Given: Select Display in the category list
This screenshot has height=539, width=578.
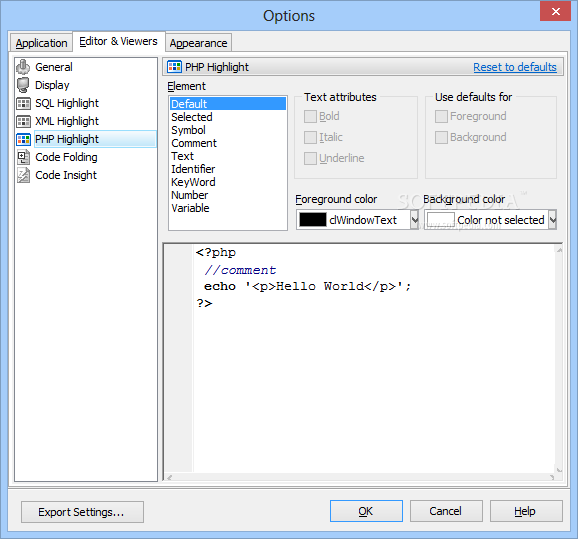Looking at the screenshot, I should pos(52,85).
